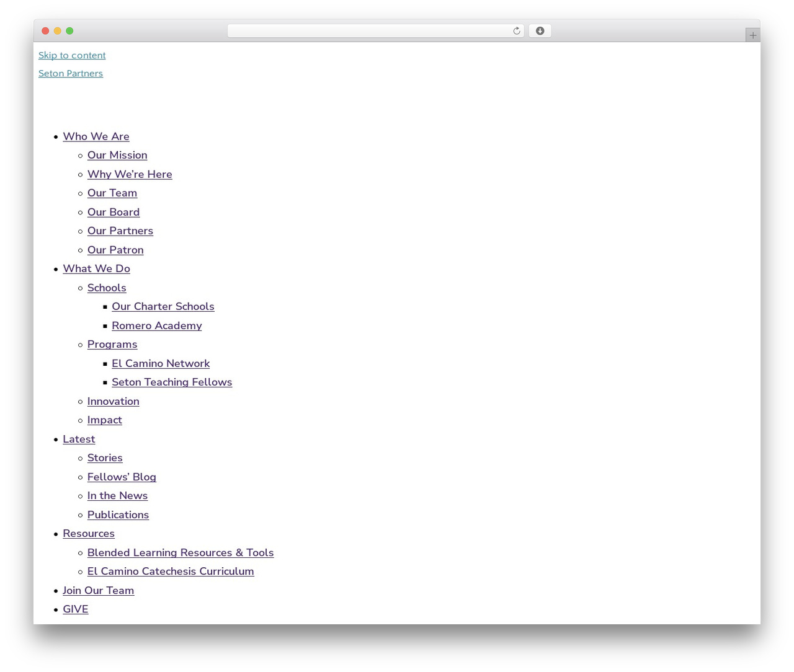Select El Camino Catechesis Curriculum link
Image resolution: width=794 pixels, height=672 pixels.
click(171, 571)
